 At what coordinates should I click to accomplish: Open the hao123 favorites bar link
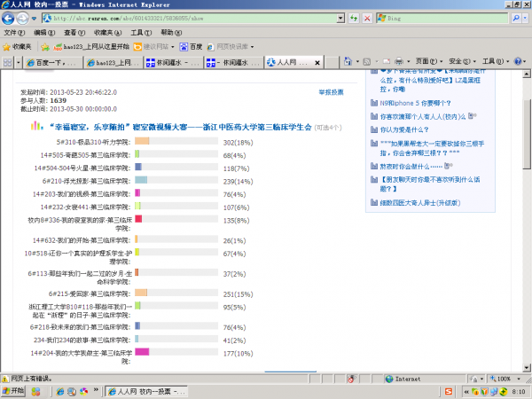91,47
